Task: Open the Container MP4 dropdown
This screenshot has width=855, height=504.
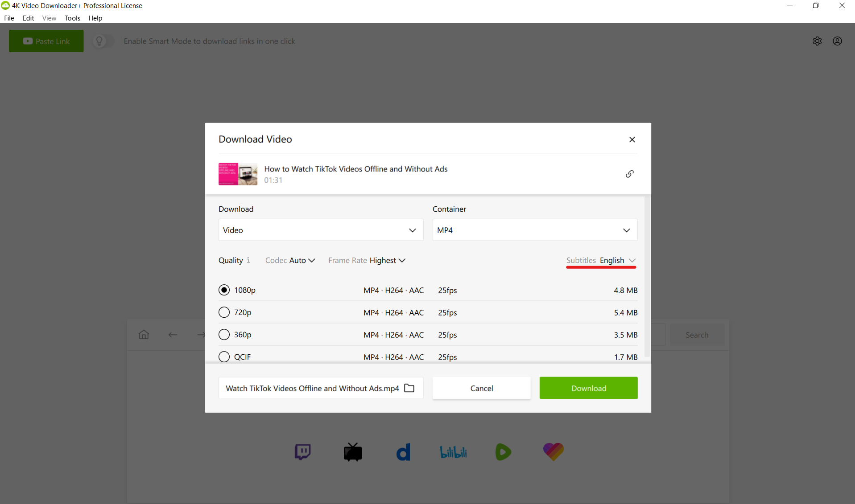Action: pos(535,230)
